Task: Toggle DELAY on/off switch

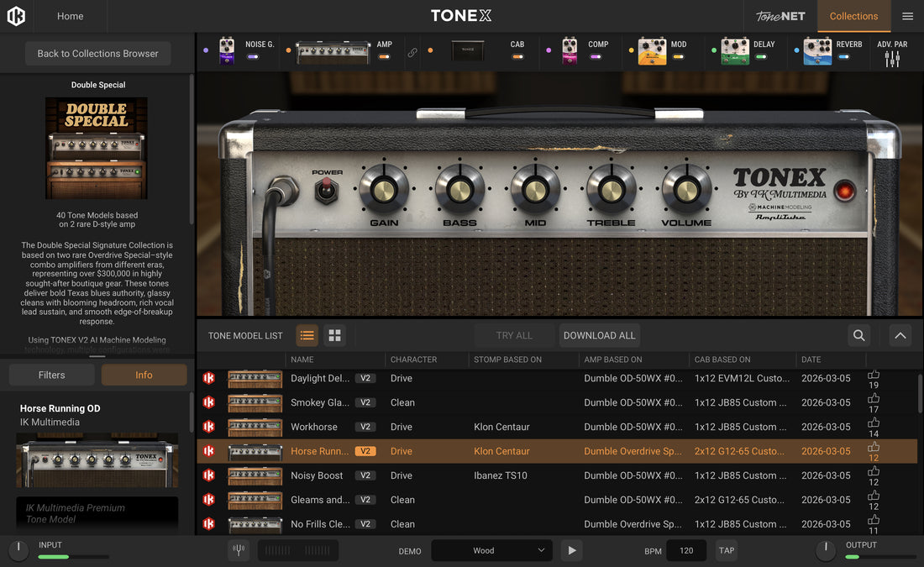Action: 761,57
